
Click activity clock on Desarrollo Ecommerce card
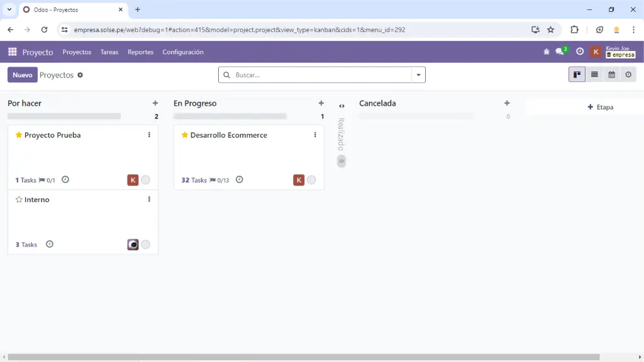(x=239, y=180)
